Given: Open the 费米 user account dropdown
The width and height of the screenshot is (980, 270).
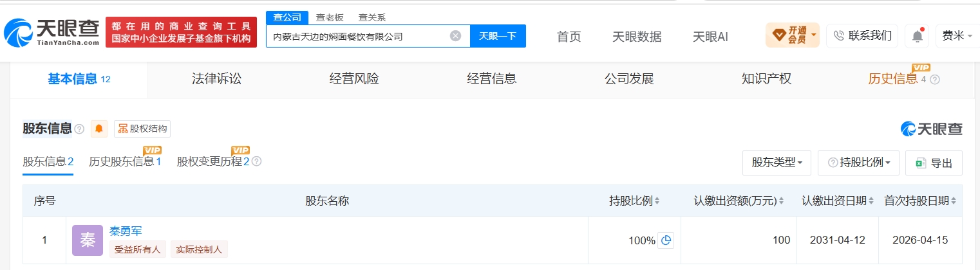Looking at the screenshot, I should [957, 36].
